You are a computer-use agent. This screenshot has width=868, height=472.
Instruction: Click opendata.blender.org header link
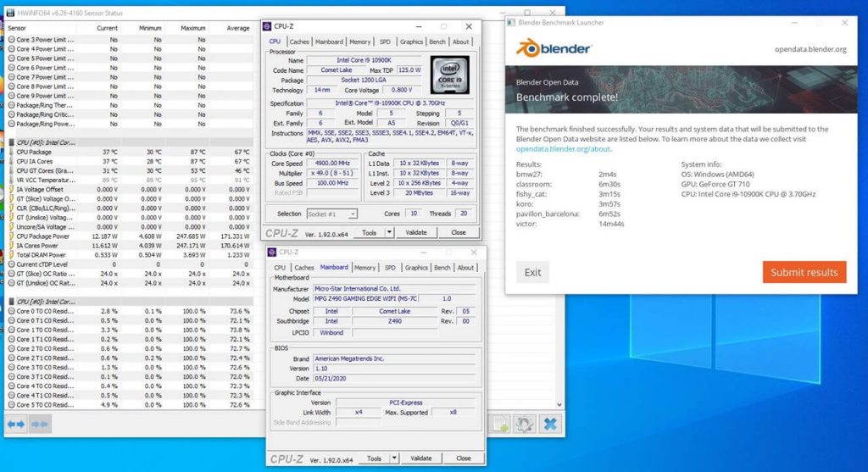[x=810, y=49]
